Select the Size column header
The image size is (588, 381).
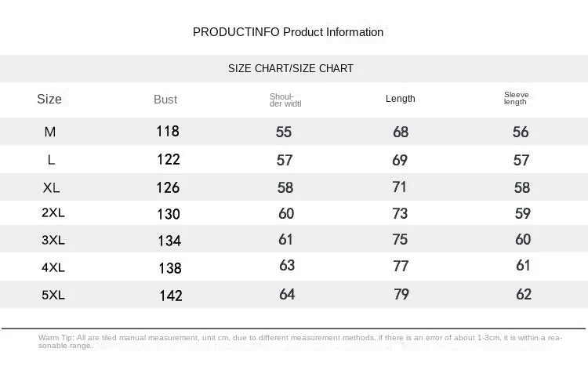(49, 99)
